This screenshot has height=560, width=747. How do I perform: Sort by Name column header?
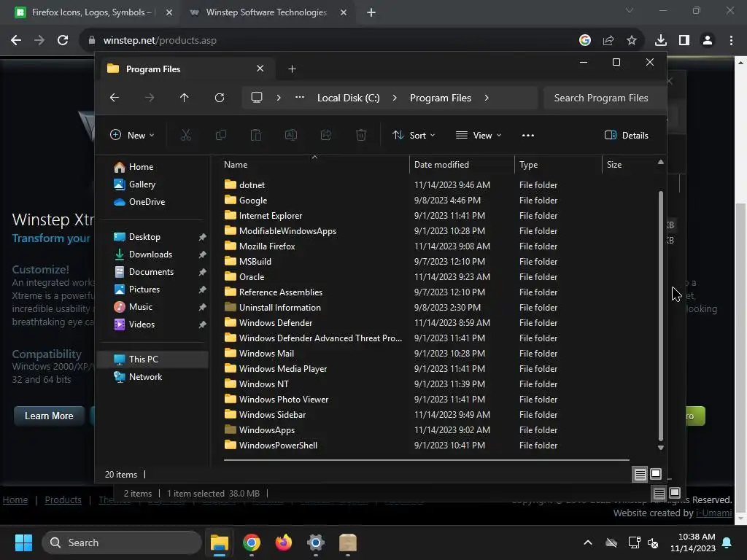pyautogui.click(x=314, y=165)
